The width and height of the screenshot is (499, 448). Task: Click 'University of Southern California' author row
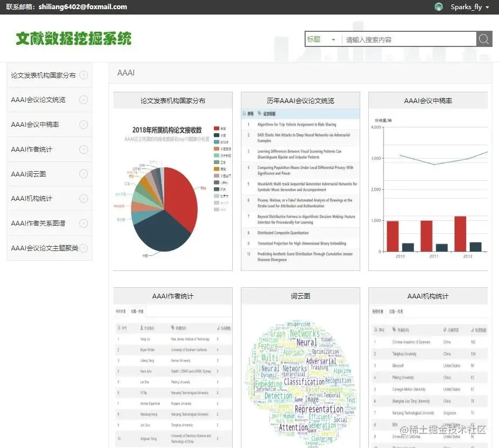[x=173, y=350]
